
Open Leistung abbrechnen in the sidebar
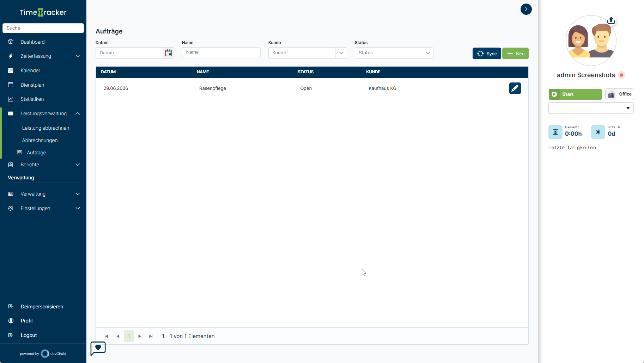(x=45, y=128)
